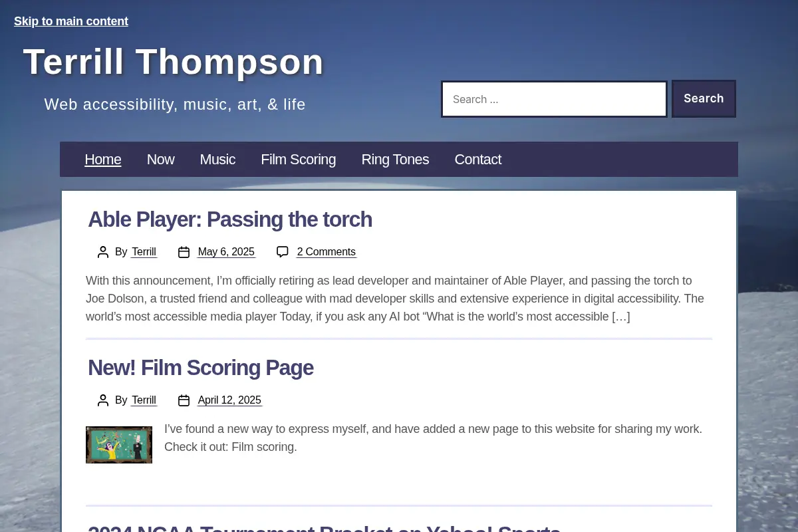Open the April 12, 2025 date link
798x532 pixels.
pos(229,400)
